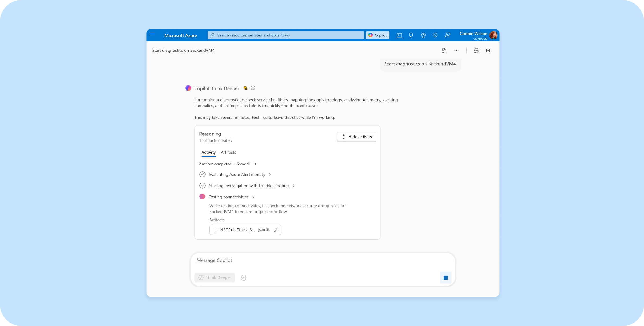
Task: Click the search magnifier icon
Action: [x=213, y=35]
